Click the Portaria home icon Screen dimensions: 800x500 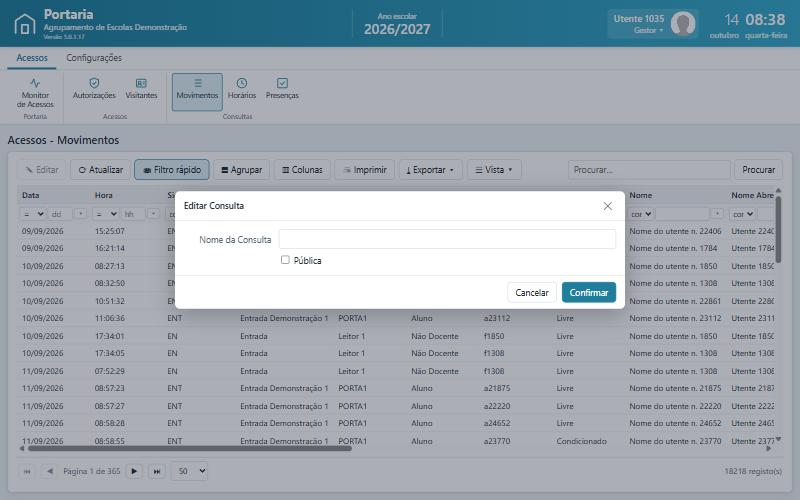pyautogui.click(x=24, y=24)
